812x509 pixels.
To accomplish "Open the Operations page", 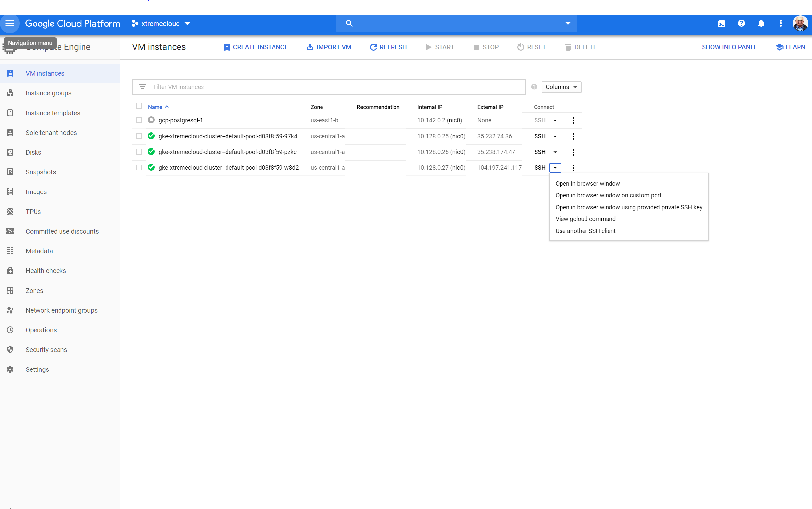I will point(60,330).
